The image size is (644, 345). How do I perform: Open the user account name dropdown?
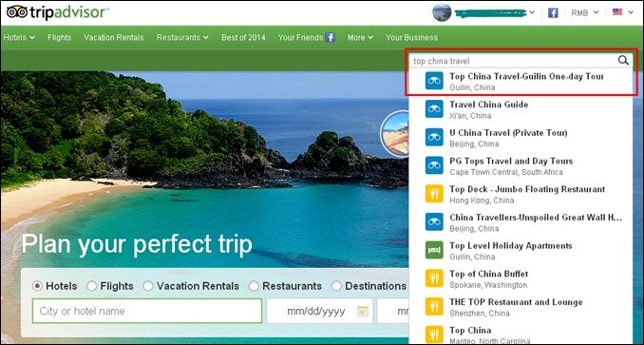click(495, 12)
